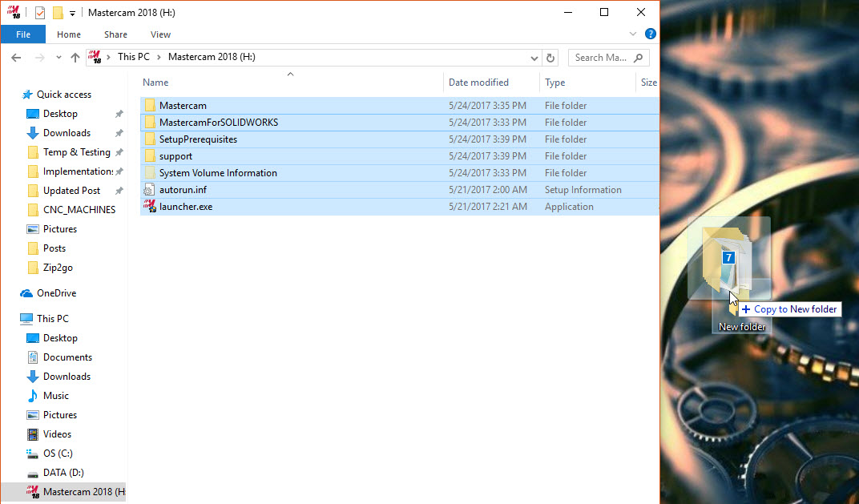Open the Help question mark icon
The width and height of the screenshot is (859, 504).
coord(651,34)
